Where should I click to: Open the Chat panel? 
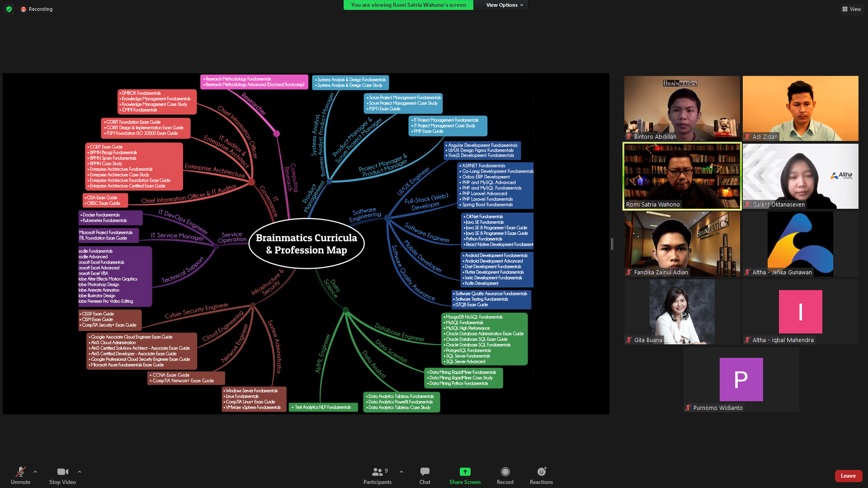425,472
